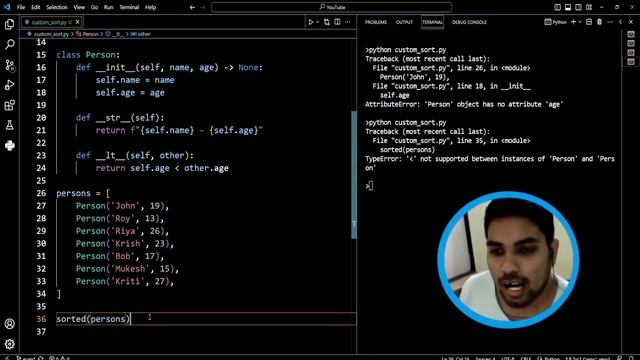Switch to the DEBUG CONSOLE tab
Image resolution: width=640 pixels, height=360 pixels.
(x=469, y=22)
